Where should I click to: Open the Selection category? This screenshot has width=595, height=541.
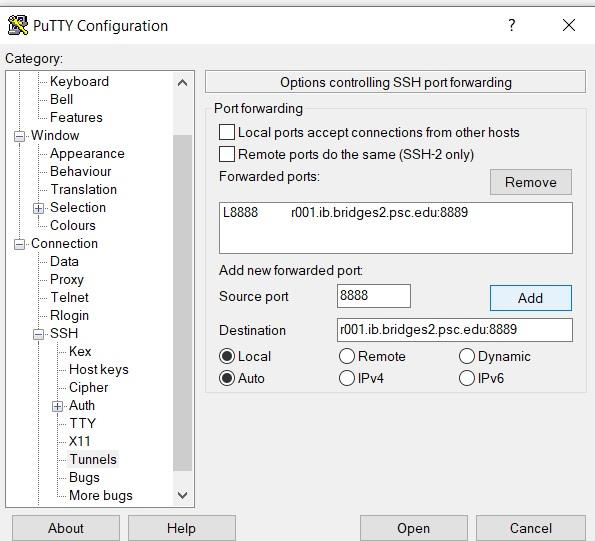[78, 208]
